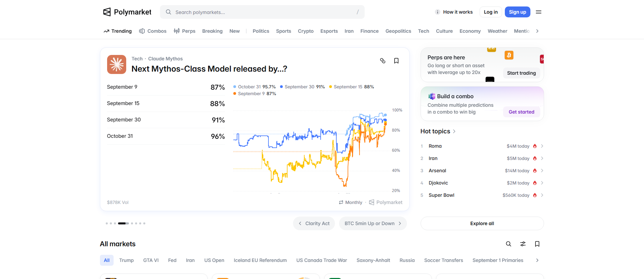The height and width of the screenshot is (279, 644).
Task: Filter markets by Soccer Transfers
Action: [443, 260]
